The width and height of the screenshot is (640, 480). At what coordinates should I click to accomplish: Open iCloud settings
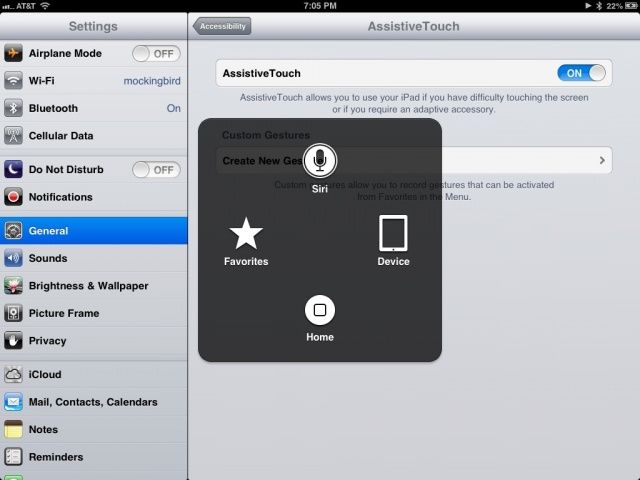pos(93,374)
